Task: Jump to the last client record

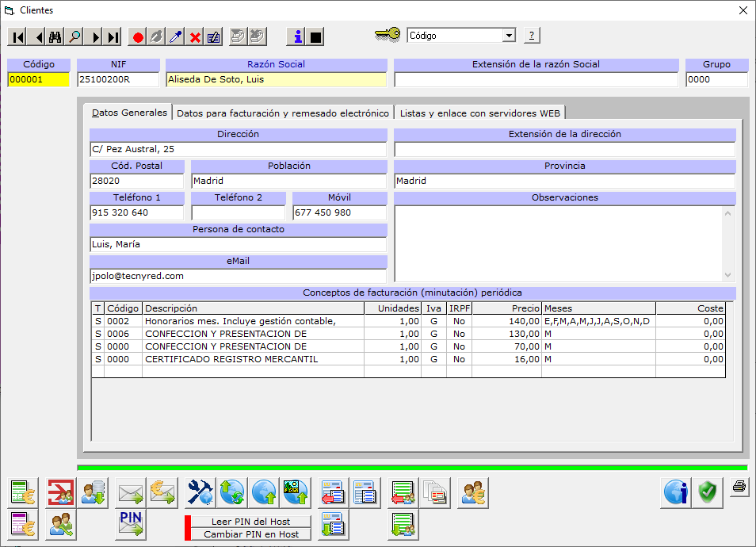Action: pyautogui.click(x=113, y=36)
